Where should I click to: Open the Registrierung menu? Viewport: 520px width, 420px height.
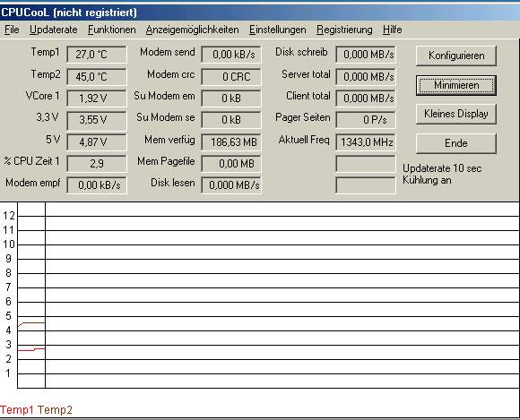pyautogui.click(x=344, y=30)
